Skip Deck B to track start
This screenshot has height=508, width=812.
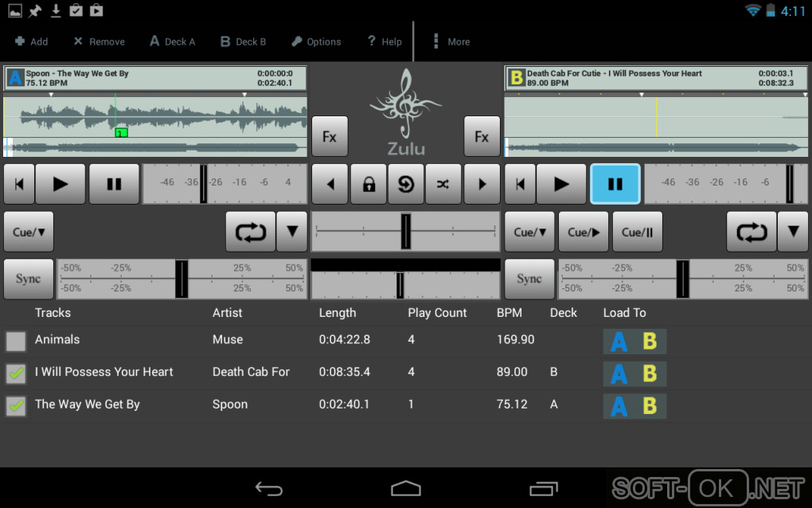click(x=520, y=184)
